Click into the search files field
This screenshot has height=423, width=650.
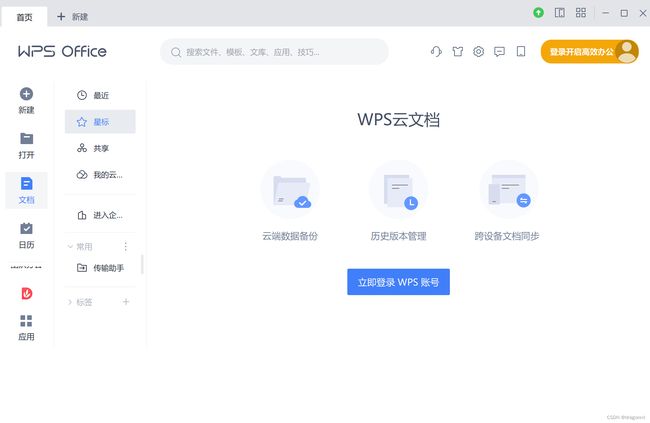(x=274, y=52)
